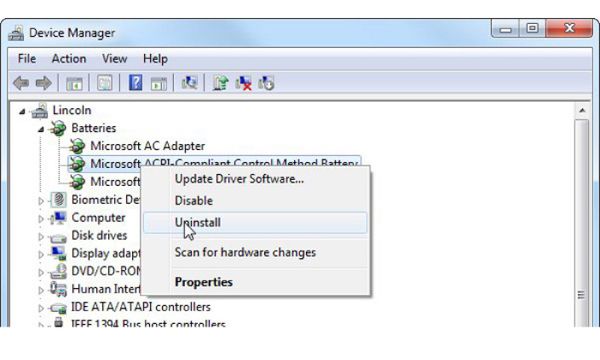Choose Properties from the context menu

coord(255,282)
